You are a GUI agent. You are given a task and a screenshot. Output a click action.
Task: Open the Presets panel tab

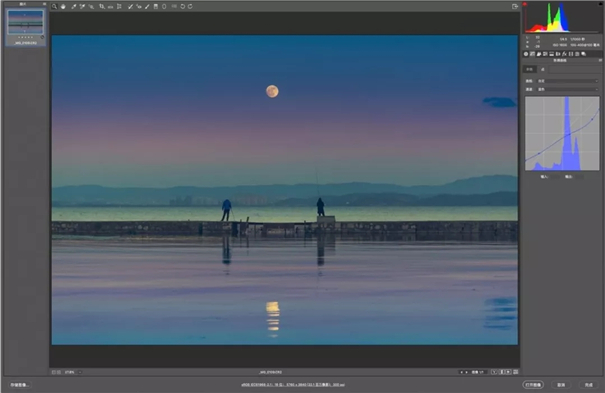(577, 54)
